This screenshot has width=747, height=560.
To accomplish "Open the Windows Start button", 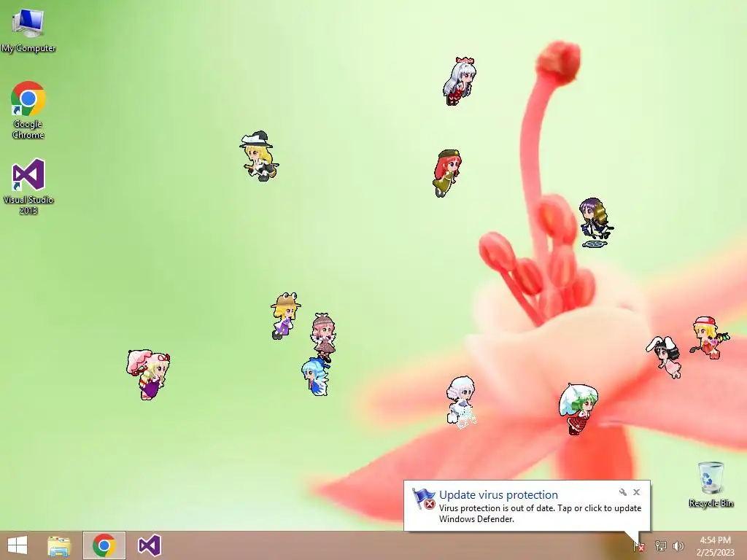I will 18,545.
